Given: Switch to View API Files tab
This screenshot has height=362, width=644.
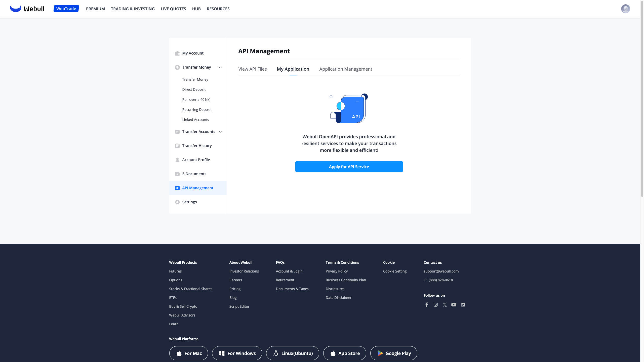Looking at the screenshot, I should click(252, 69).
